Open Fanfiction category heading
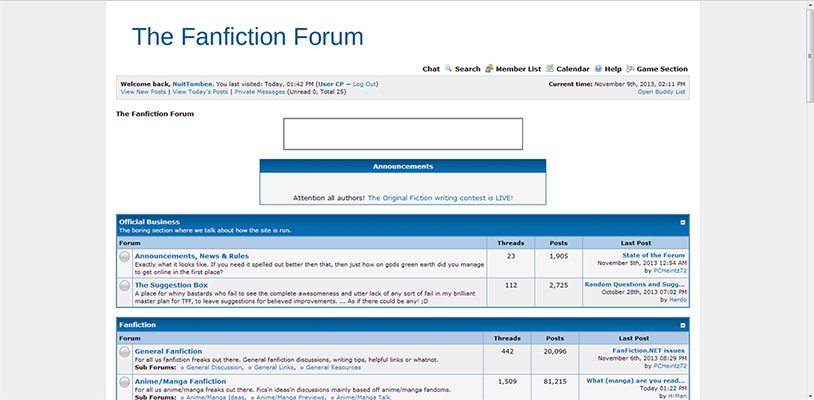 (138, 325)
